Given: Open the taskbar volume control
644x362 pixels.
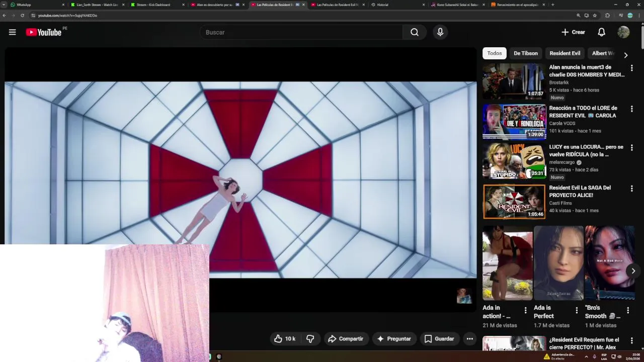Looking at the screenshot, I should click(619, 356).
